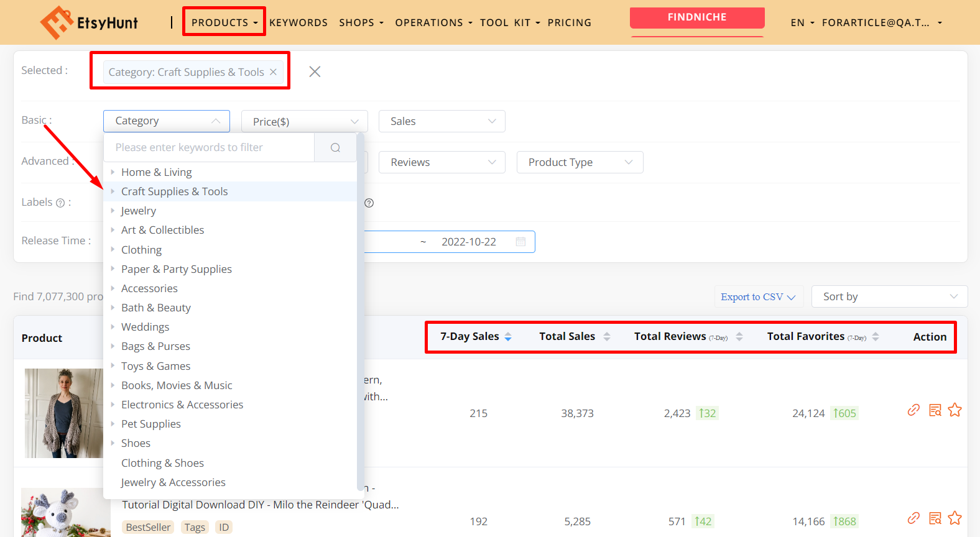Open analysis icon for second product
980x537 pixels.
tap(935, 518)
